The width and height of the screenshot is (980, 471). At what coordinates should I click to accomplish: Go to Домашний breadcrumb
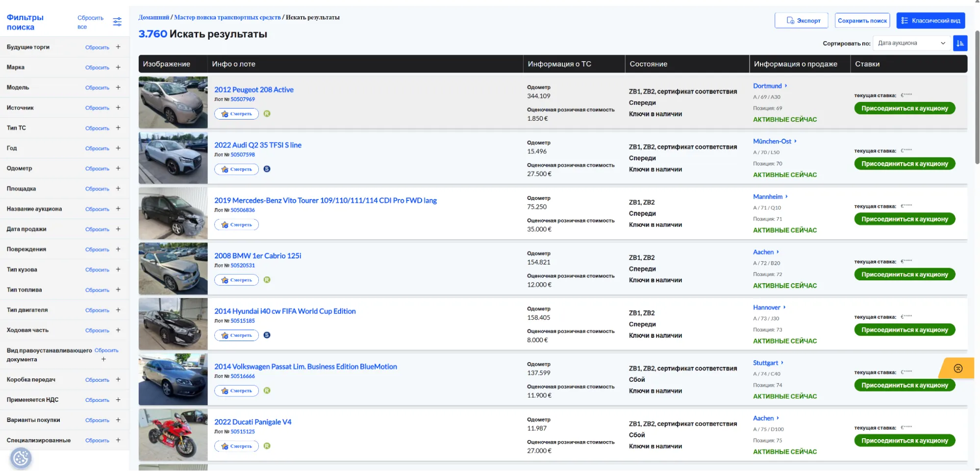[x=153, y=18]
